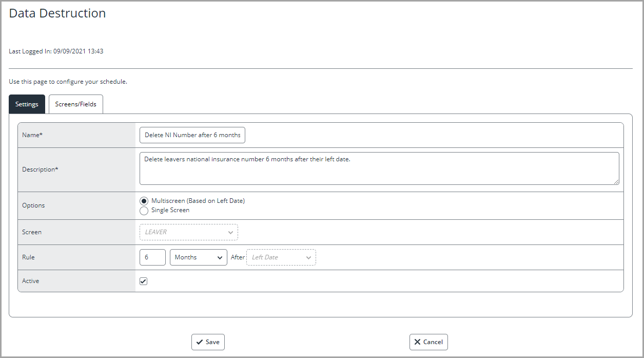Click the Last Logged In timestamp text

pyautogui.click(x=56, y=51)
